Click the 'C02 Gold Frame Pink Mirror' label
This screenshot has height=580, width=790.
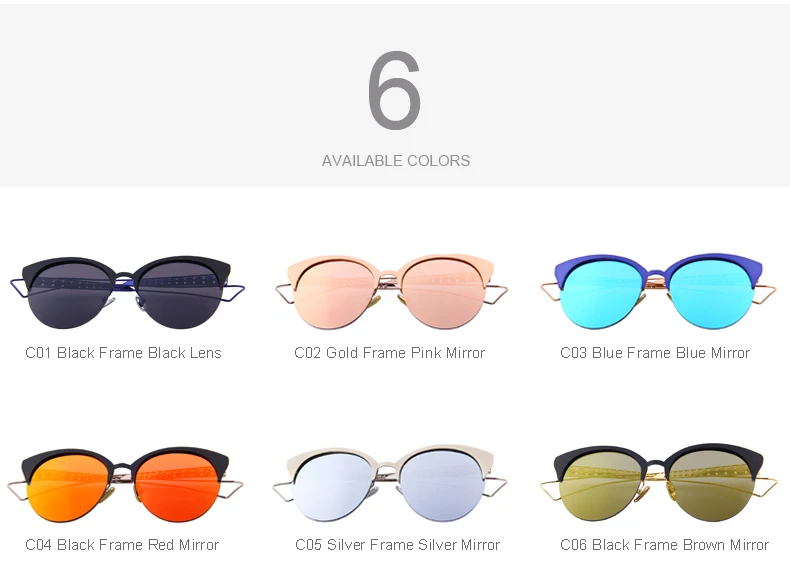389,353
